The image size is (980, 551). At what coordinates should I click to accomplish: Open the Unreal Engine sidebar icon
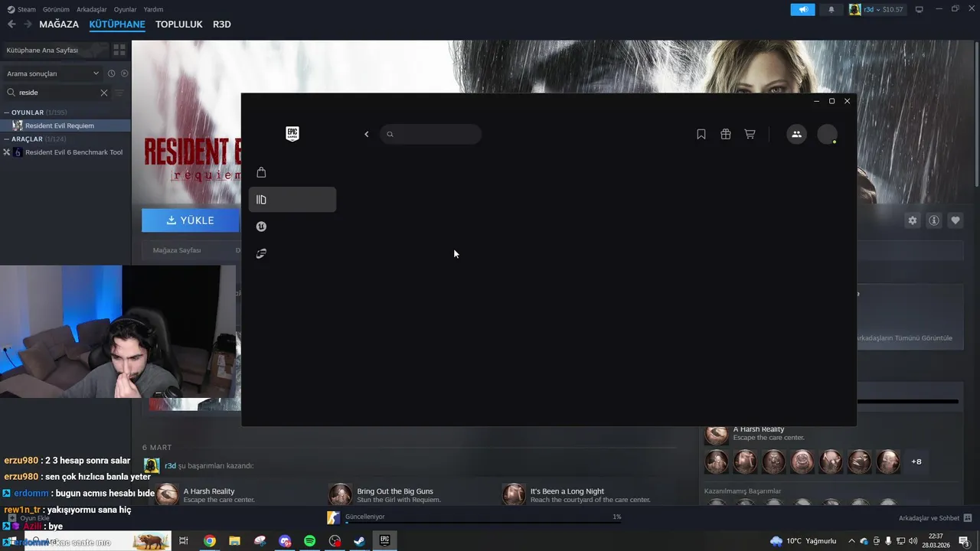coord(261,227)
